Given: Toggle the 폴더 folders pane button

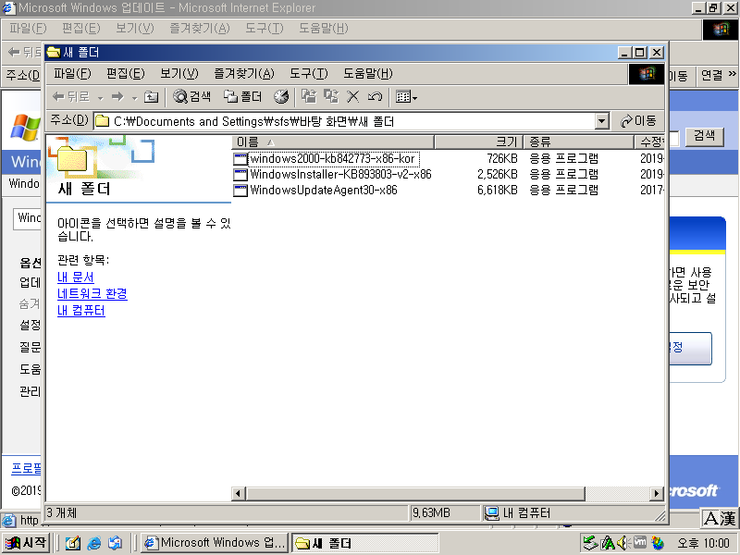Looking at the screenshot, I should [243, 97].
